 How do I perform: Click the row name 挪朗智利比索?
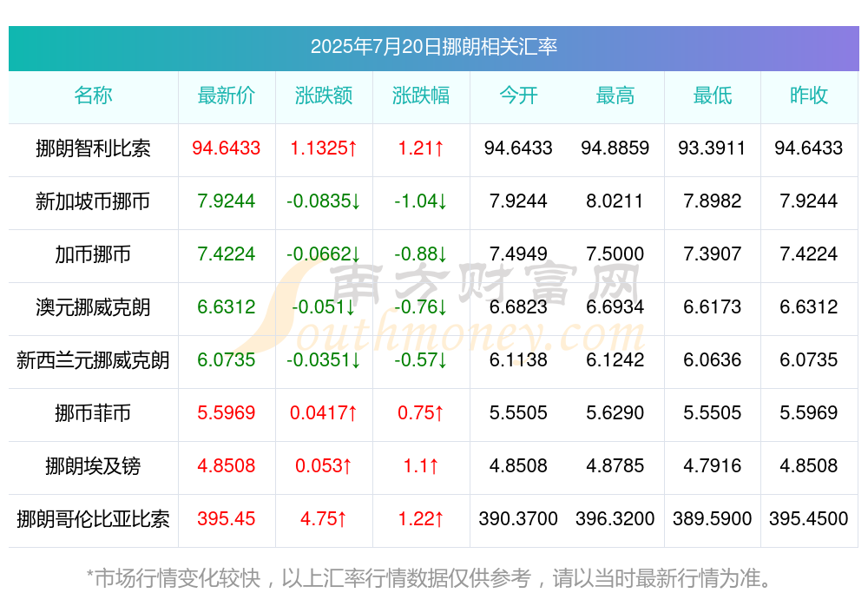pos(93,148)
